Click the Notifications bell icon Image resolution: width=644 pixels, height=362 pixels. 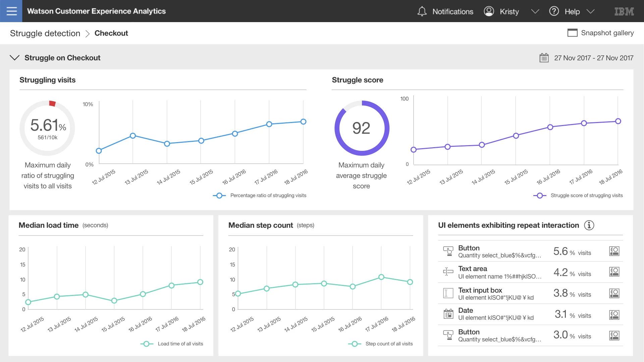tap(422, 11)
